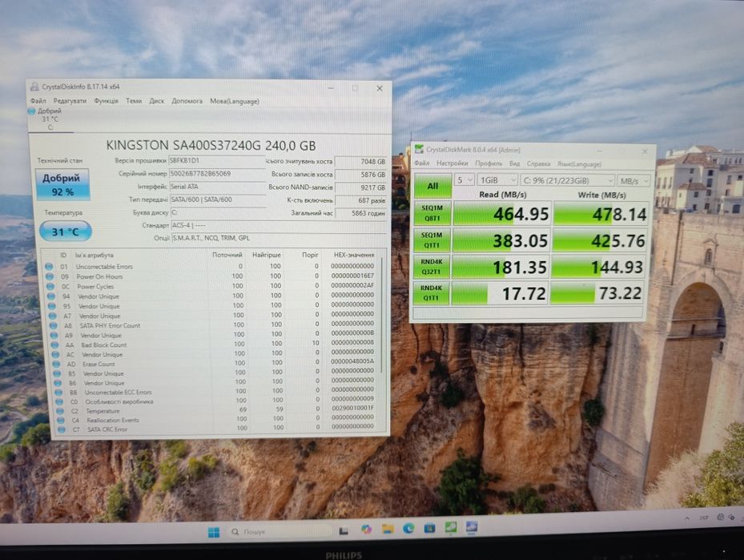744x560 pixels.
Task: Click the 7048 GB host reads value
Action: click(x=361, y=162)
